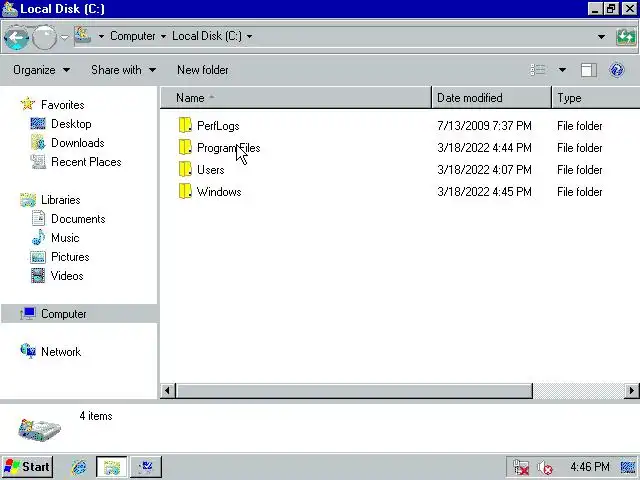Click the Downloads folder icon
Image resolution: width=640 pixels, height=480 pixels.
[38, 142]
